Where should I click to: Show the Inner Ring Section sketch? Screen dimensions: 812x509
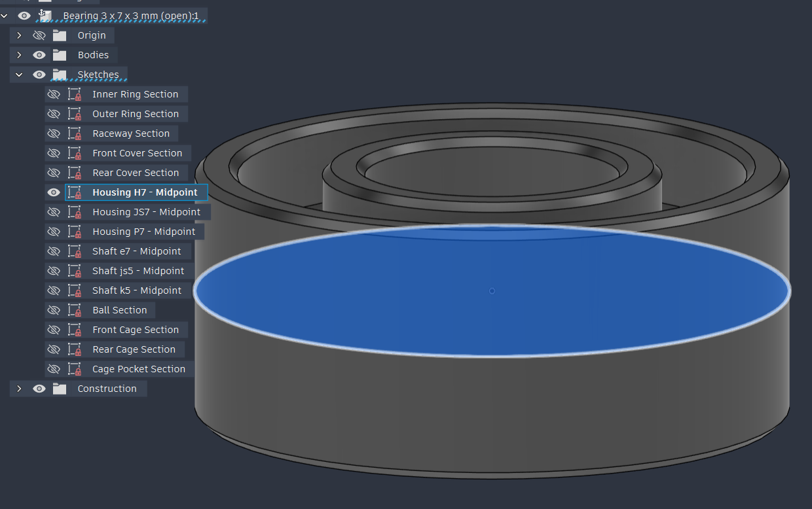[x=54, y=94]
